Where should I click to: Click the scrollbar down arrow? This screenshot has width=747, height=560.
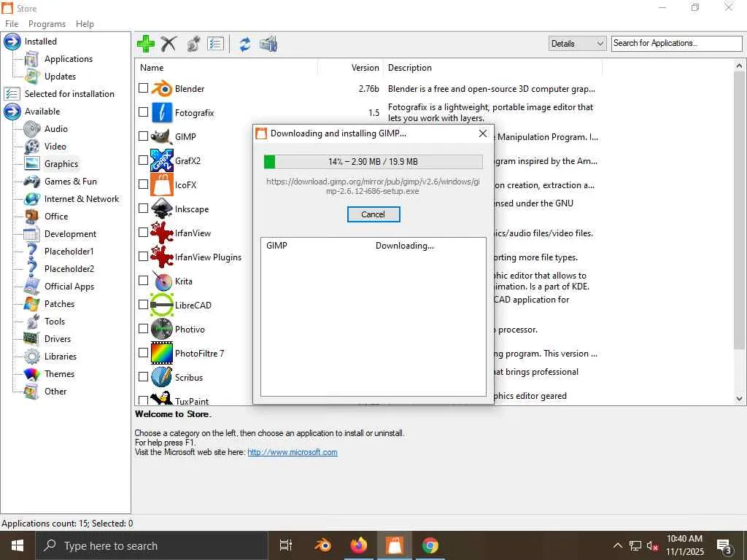739,399
